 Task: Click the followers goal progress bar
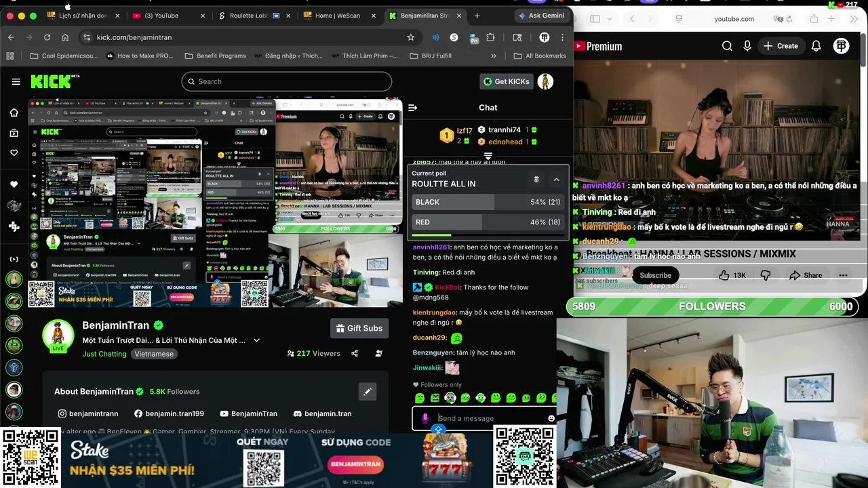click(x=713, y=306)
